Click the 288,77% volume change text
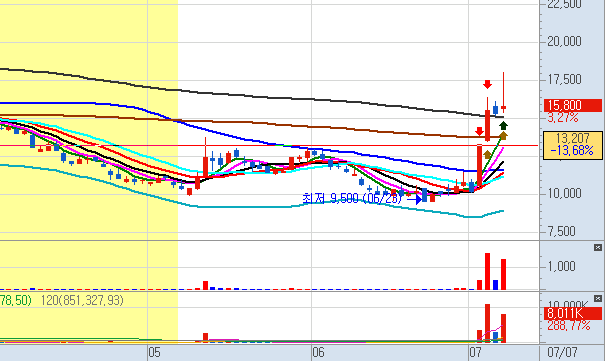The height and width of the screenshot is (361, 605). point(569,326)
